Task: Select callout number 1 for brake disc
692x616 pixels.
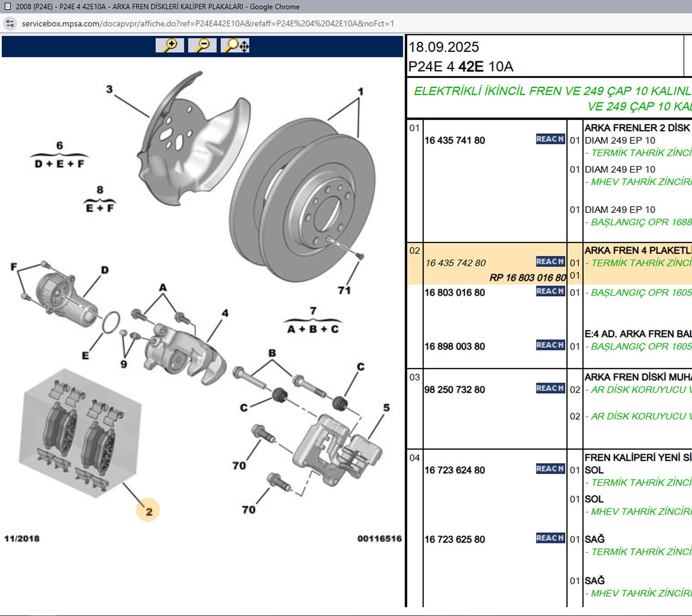Action: [360, 92]
